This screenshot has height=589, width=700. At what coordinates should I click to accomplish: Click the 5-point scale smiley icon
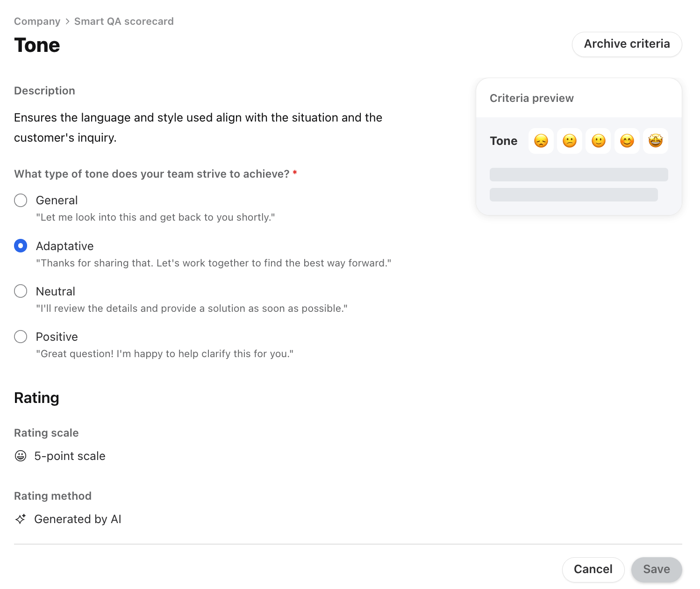(21, 456)
